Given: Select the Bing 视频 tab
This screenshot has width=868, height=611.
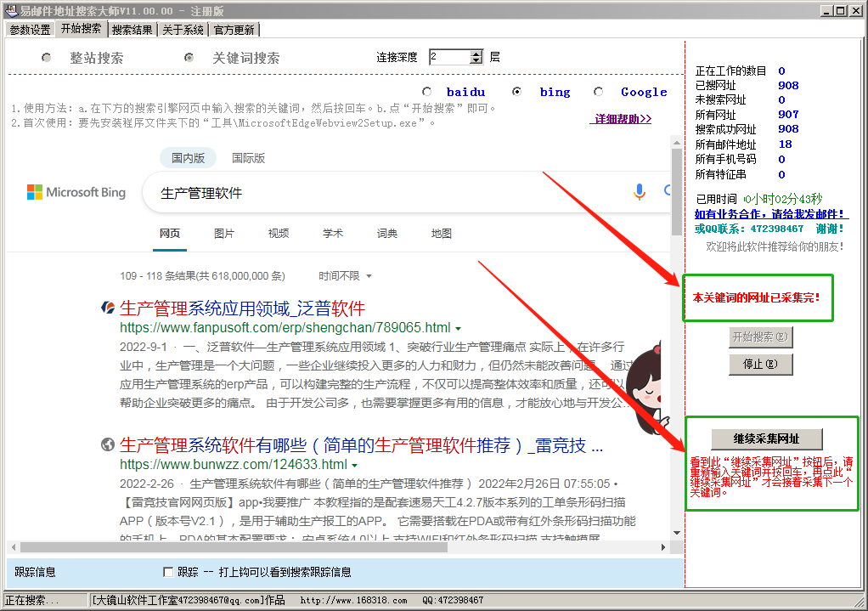Looking at the screenshot, I should pos(279,234).
